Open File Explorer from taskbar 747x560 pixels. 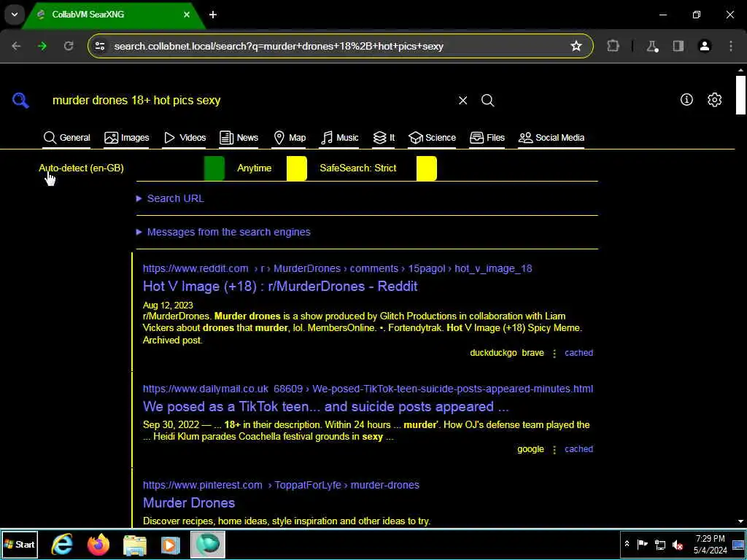tap(135, 544)
